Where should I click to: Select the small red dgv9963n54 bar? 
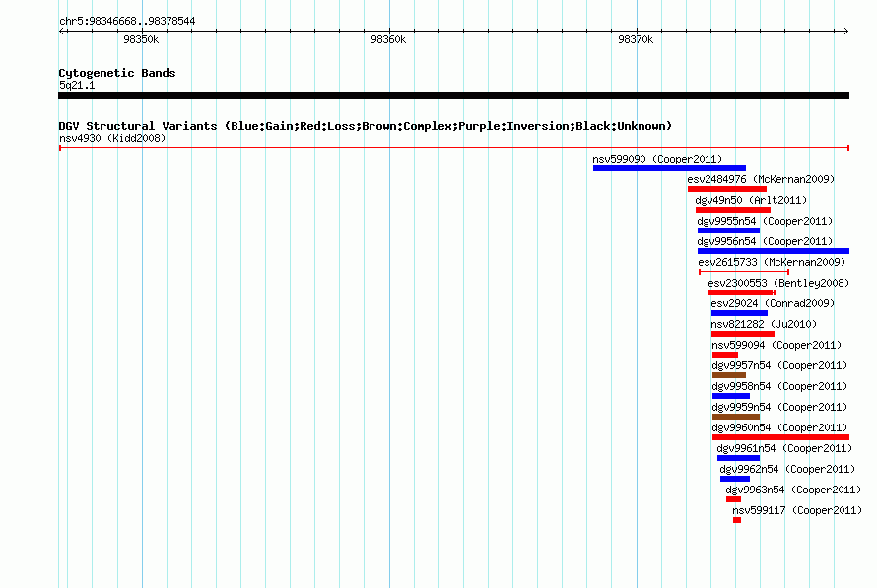point(734,499)
